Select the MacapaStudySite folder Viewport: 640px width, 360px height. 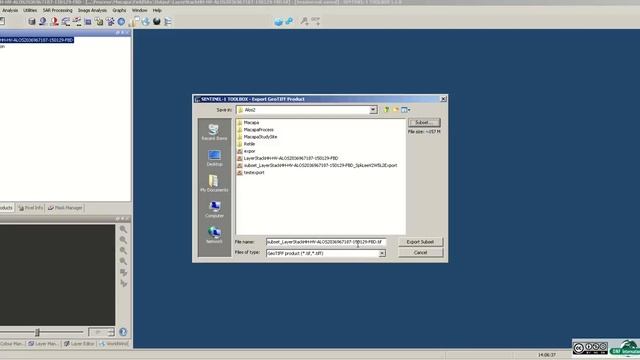click(x=257, y=137)
